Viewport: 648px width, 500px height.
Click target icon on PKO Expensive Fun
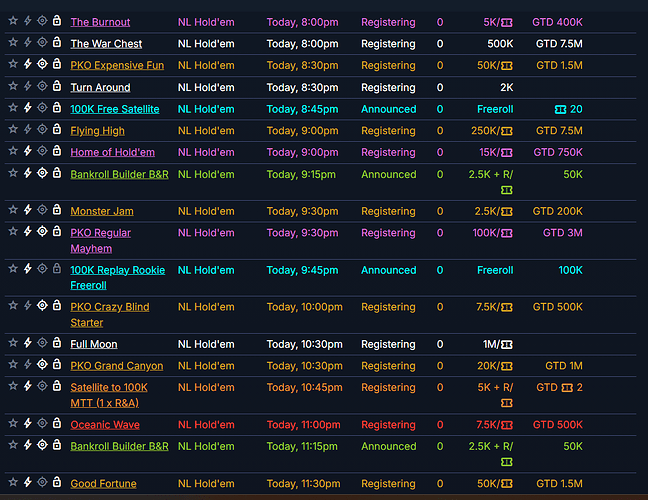pos(42,64)
